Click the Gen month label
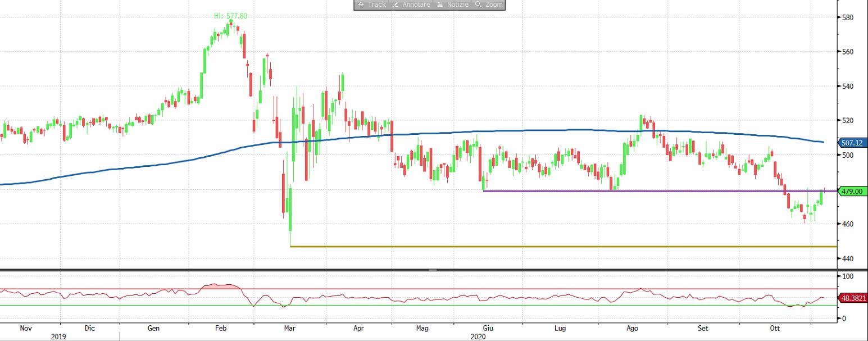Screen dimensions: 868x341 coord(154,328)
